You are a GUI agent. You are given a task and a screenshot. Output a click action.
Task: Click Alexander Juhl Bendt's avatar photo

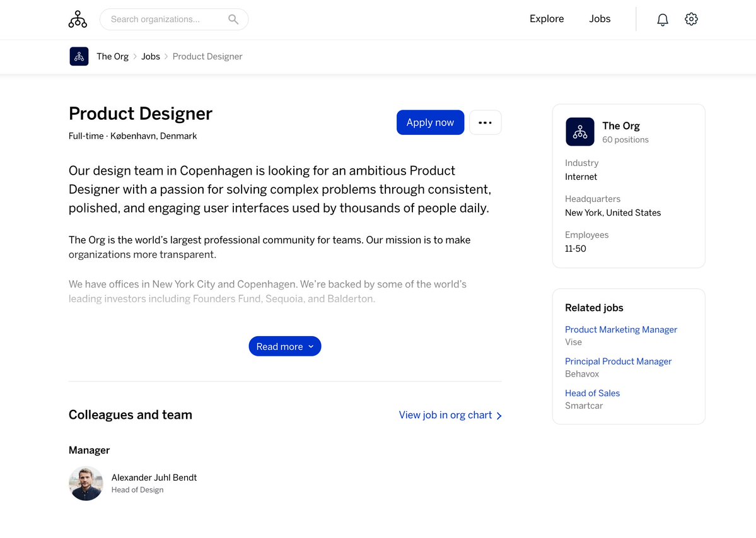(86, 484)
